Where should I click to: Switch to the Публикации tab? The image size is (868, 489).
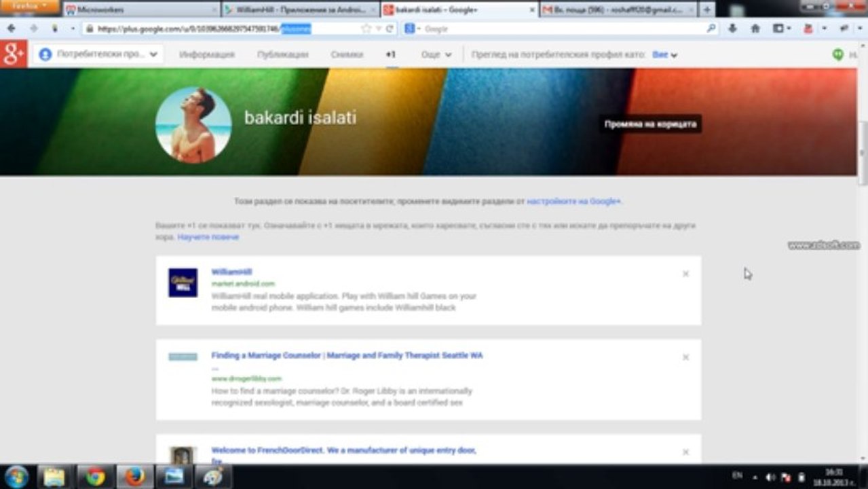tap(282, 54)
